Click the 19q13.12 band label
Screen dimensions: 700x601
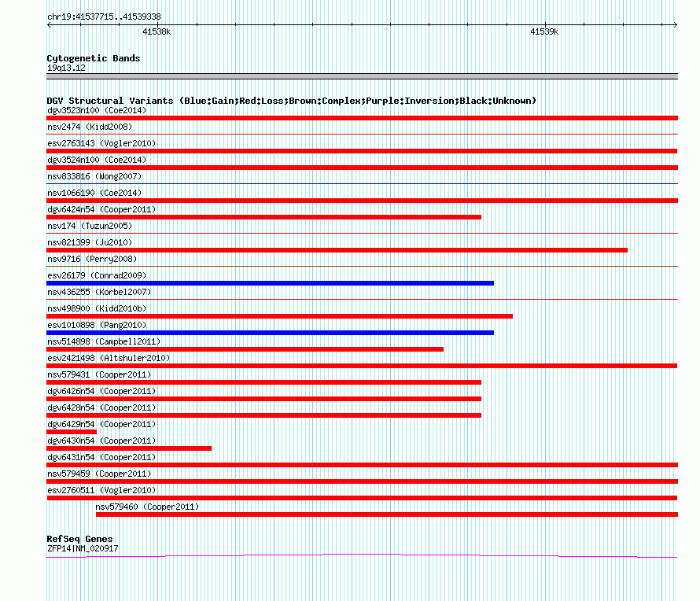pos(66,68)
